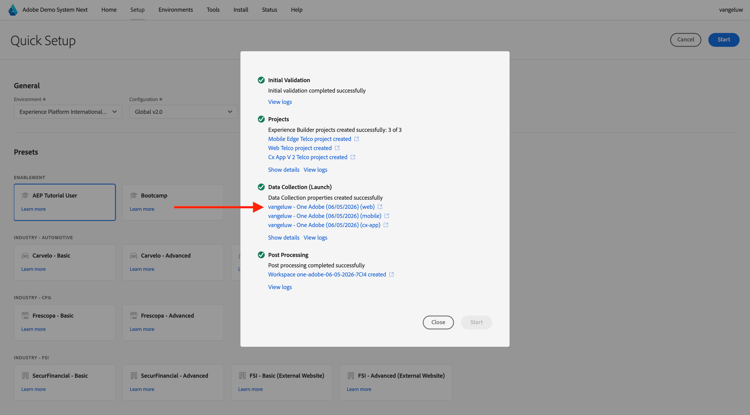Click View logs under Data Collection (Launch)
Image resolution: width=750 pixels, height=415 pixels.
316,238
